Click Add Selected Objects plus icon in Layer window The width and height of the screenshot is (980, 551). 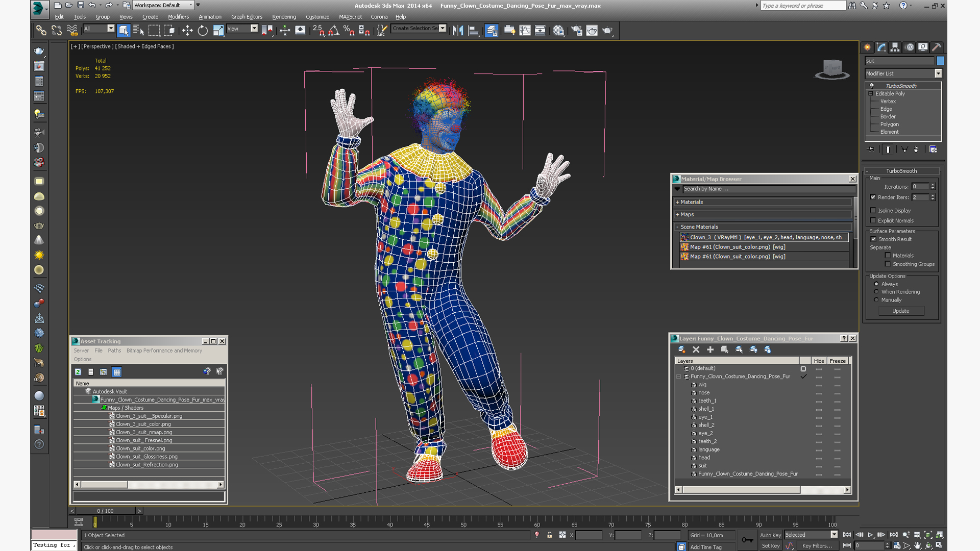(x=710, y=349)
